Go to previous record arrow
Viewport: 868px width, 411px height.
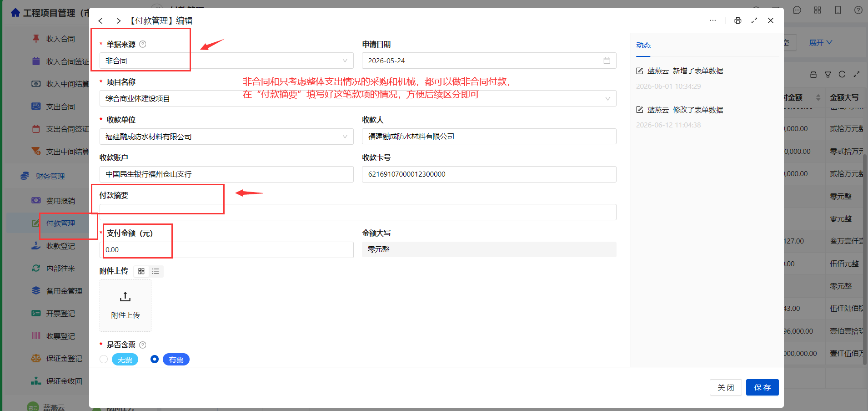pyautogui.click(x=100, y=21)
